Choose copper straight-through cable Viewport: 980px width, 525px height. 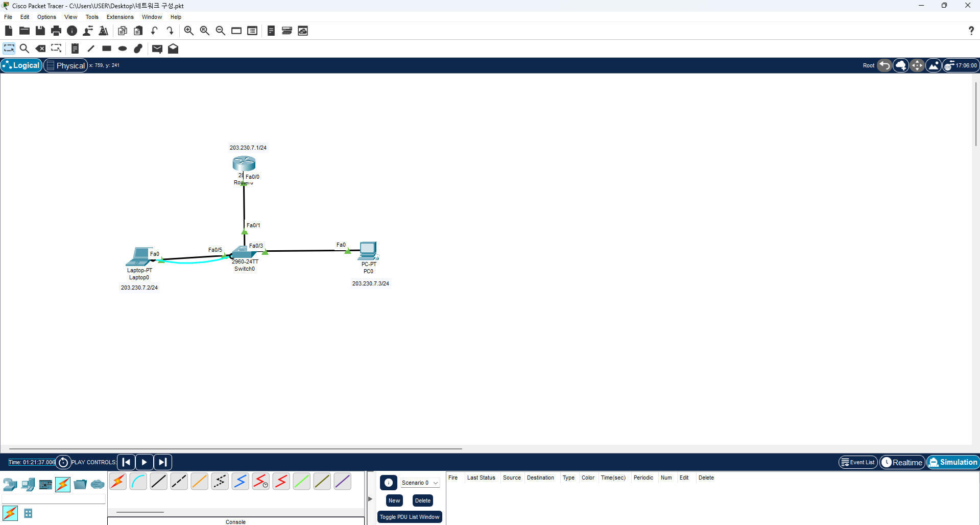(x=159, y=481)
